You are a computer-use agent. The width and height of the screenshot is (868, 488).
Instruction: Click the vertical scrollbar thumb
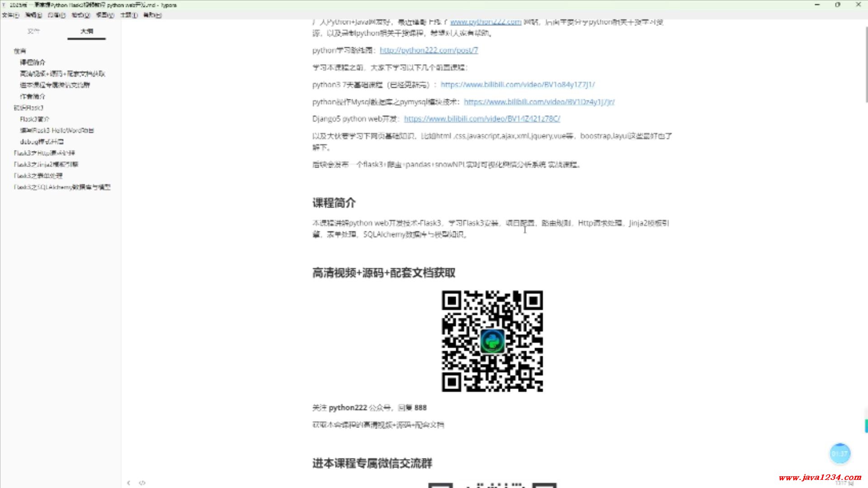(x=866, y=64)
